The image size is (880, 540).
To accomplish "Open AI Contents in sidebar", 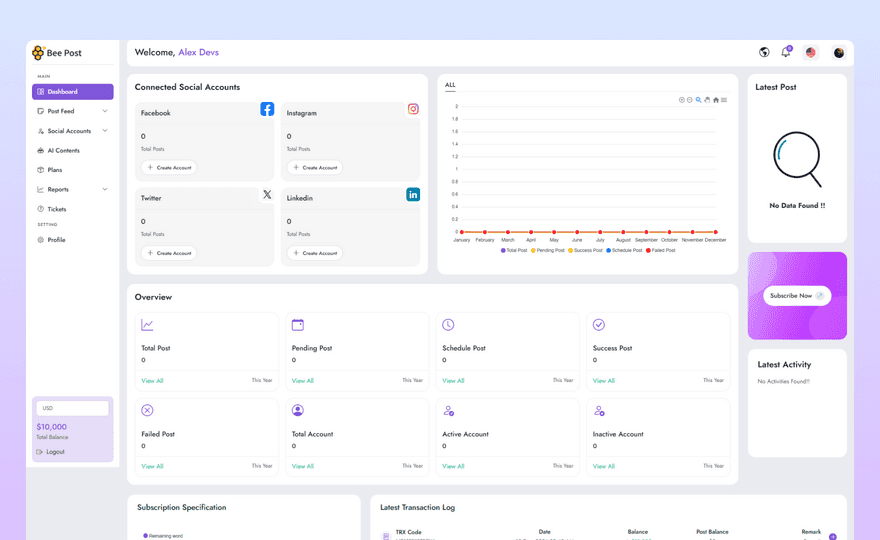I will [x=63, y=150].
